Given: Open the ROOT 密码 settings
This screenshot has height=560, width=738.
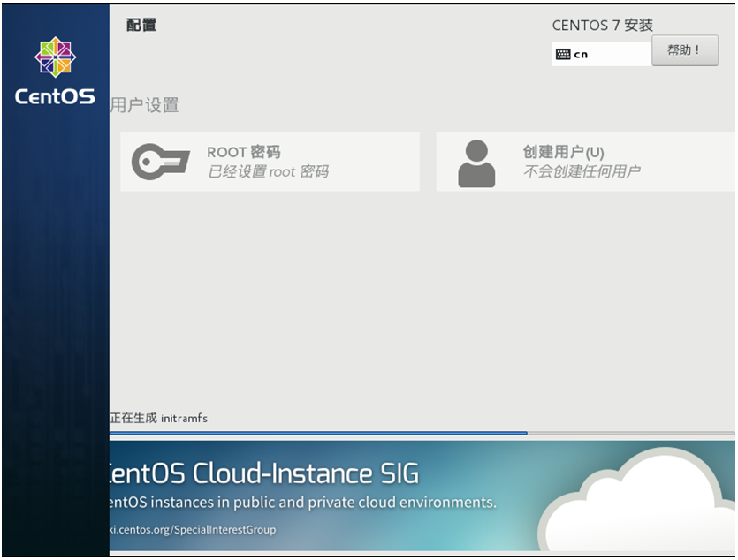Looking at the screenshot, I should point(270,162).
